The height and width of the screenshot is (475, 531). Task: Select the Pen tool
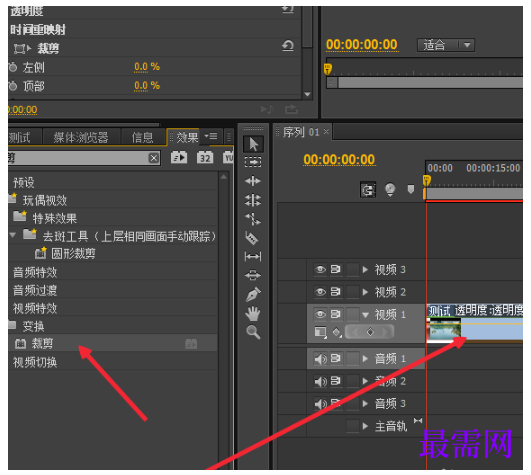pyautogui.click(x=253, y=294)
